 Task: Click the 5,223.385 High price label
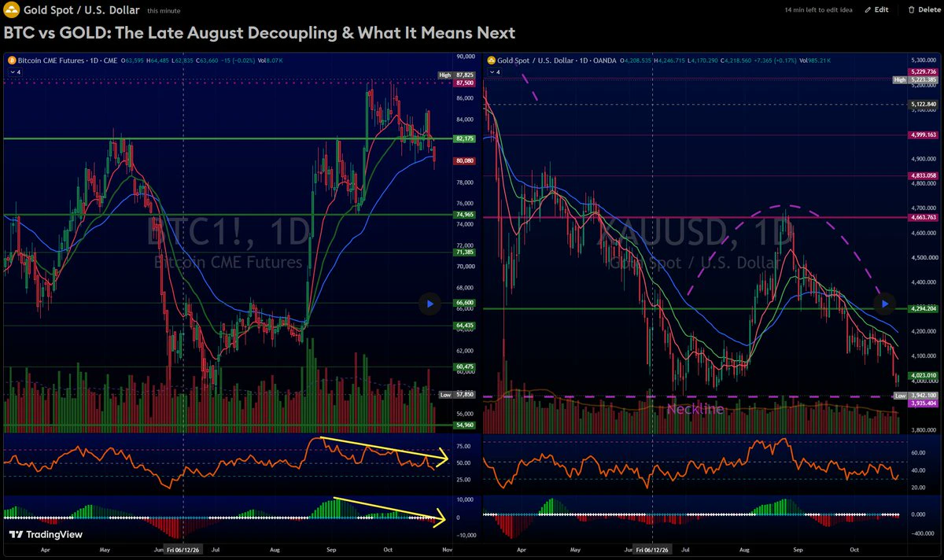(x=916, y=79)
